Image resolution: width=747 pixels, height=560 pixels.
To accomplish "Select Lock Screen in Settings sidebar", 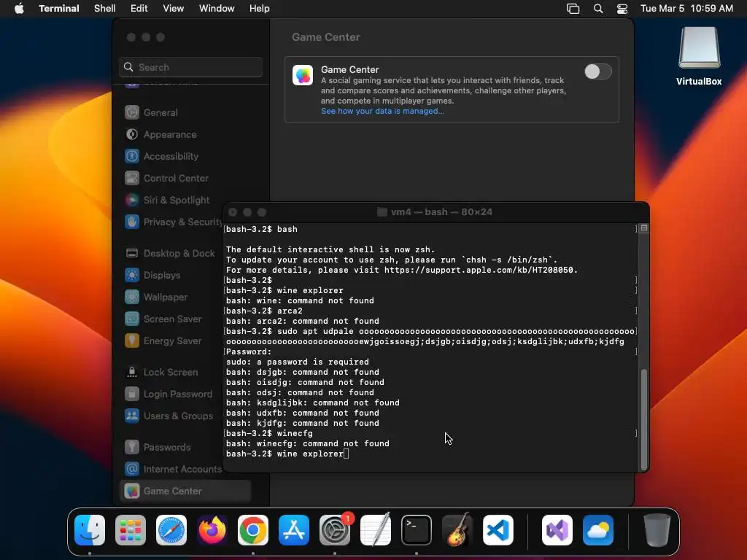I will 171,373.
